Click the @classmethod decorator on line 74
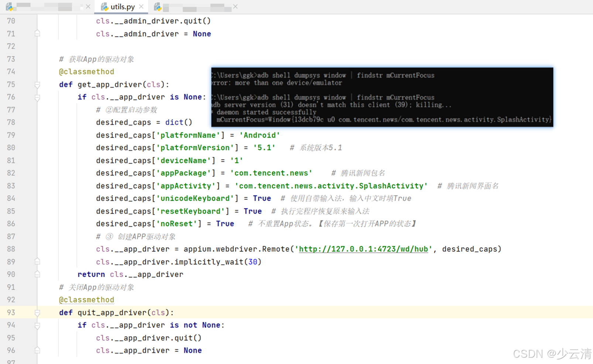593x364 pixels. [86, 72]
